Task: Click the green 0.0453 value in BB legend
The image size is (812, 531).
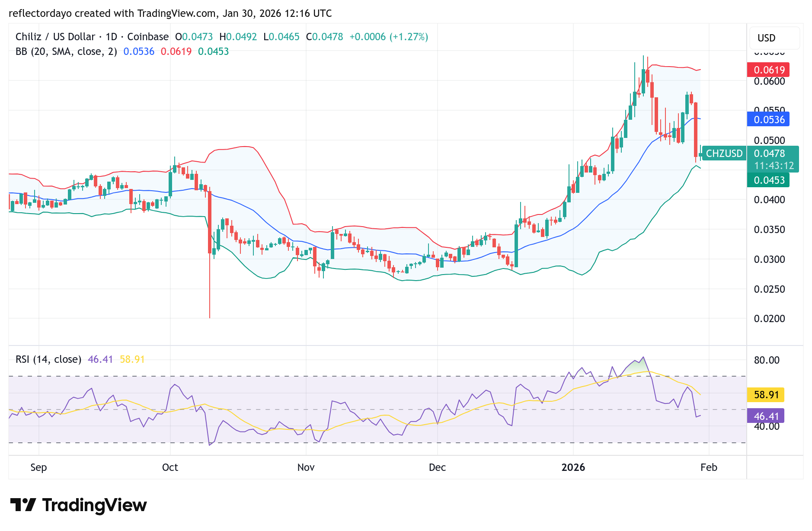Action: [213, 51]
